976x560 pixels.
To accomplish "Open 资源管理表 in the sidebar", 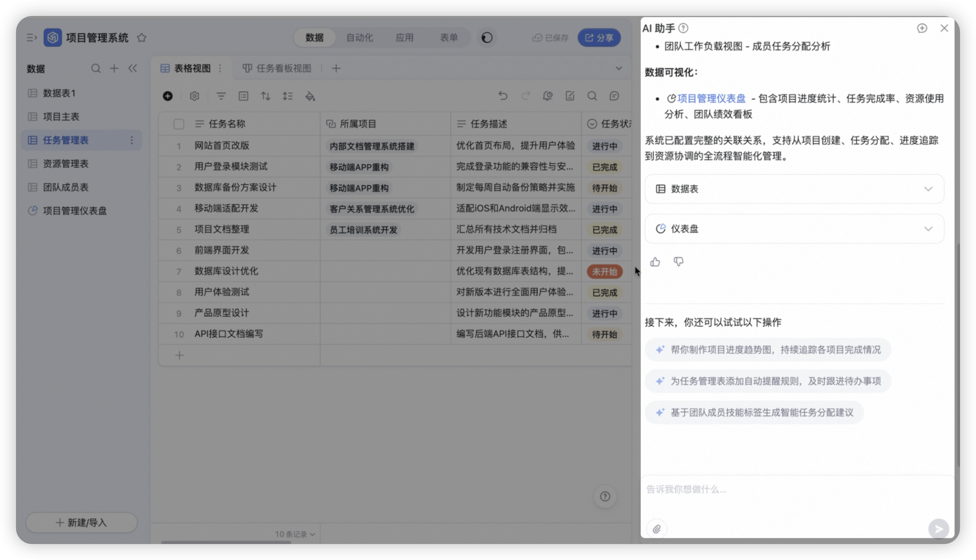I will point(82,164).
